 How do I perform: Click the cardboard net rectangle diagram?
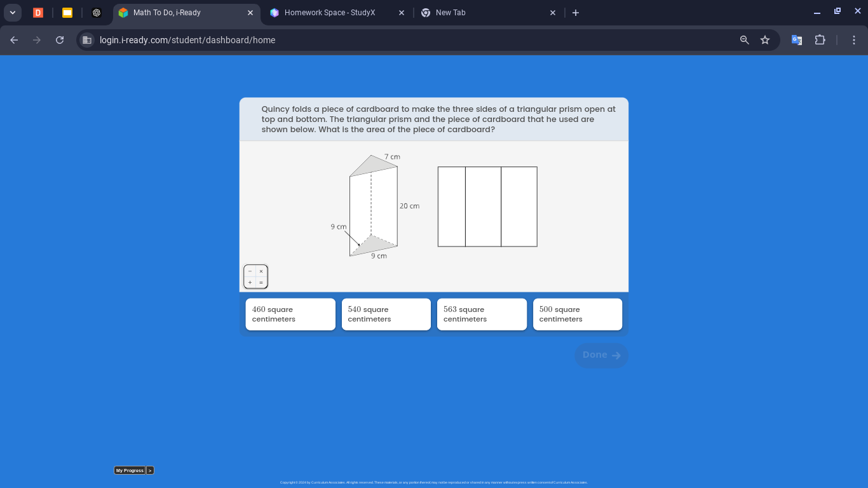coord(487,207)
